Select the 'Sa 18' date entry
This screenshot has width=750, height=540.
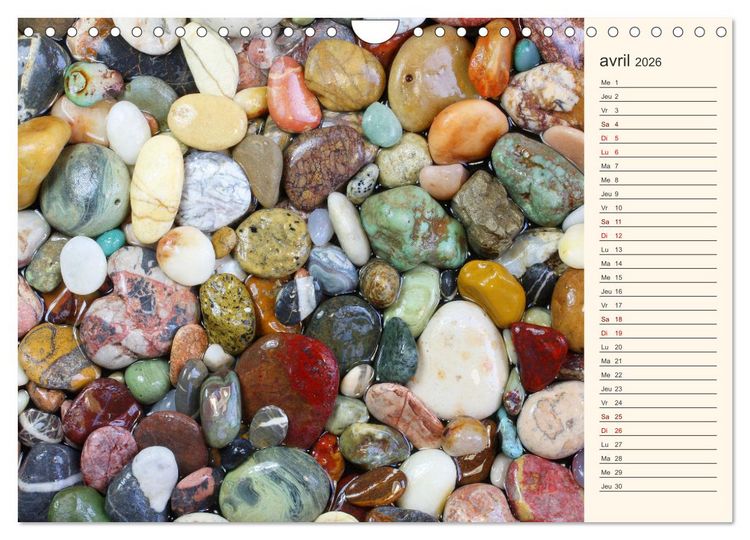(x=658, y=319)
